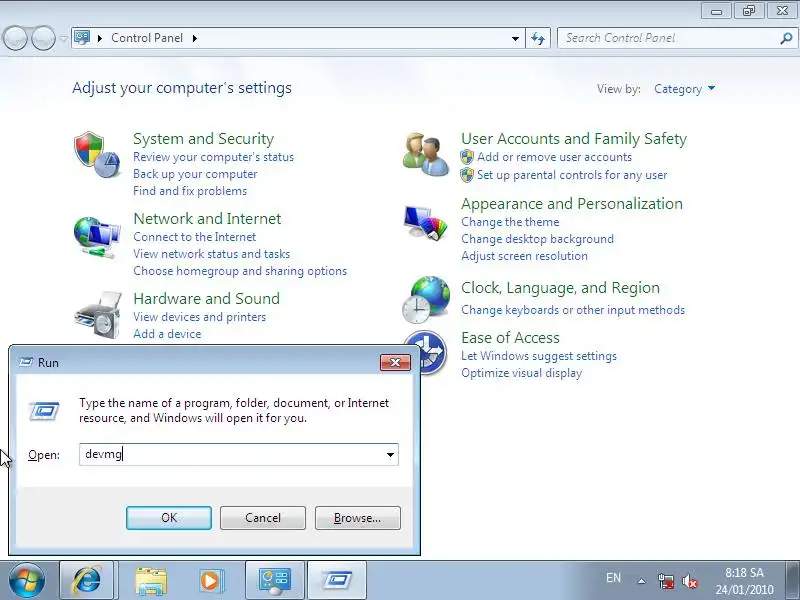Viewport: 800px width, 600px height.
Task: Switch to Run dialog taskbar button
Action: coord(337,580)
